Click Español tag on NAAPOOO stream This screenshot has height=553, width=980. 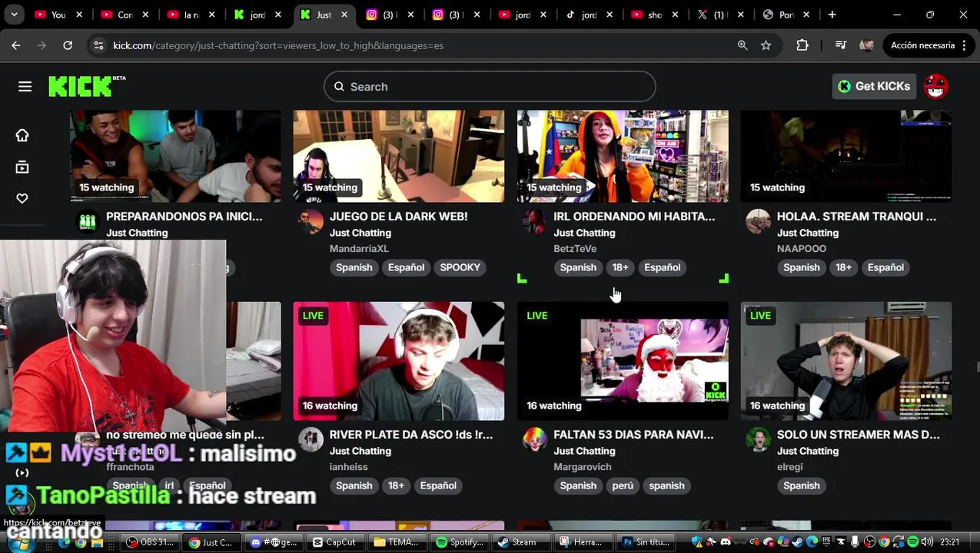[885, 267]
